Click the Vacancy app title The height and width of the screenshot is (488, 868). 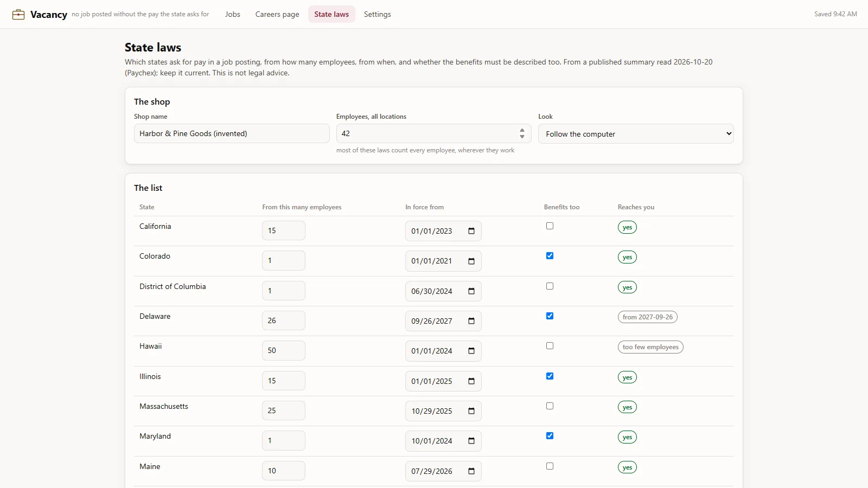[49, 15]
